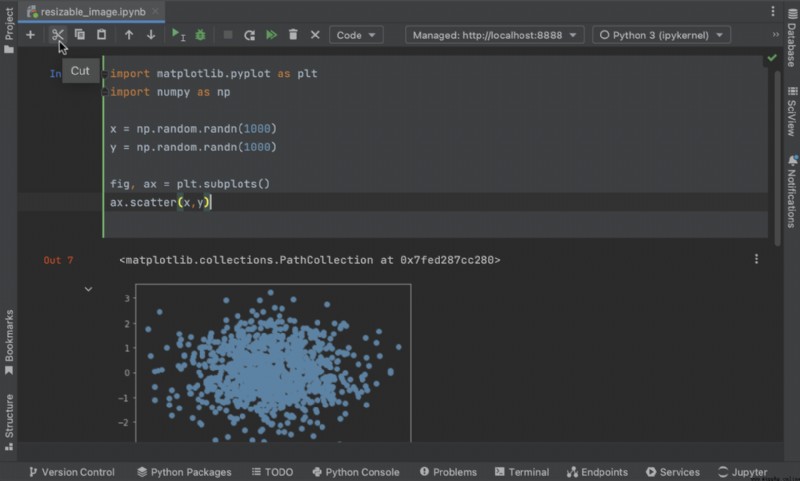
Task: Click the PathCollection output text
Action: coord(310,260)
